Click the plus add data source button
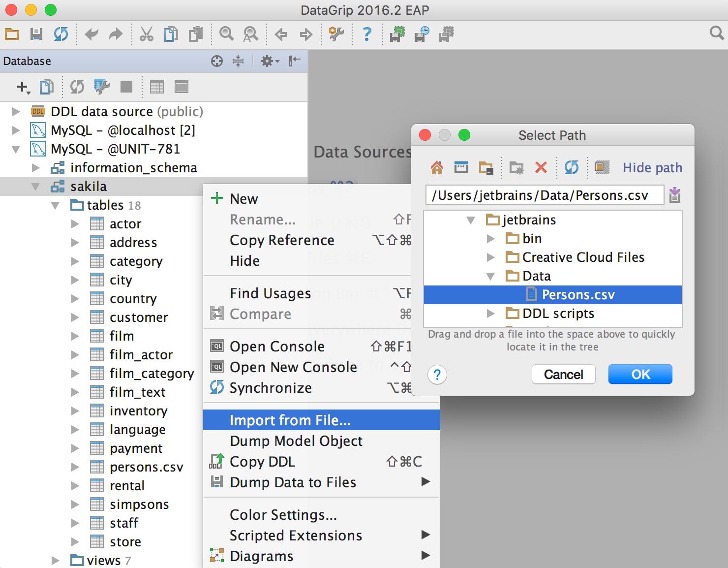The height and width of the screenshot is (568, 728). (23, 87)
